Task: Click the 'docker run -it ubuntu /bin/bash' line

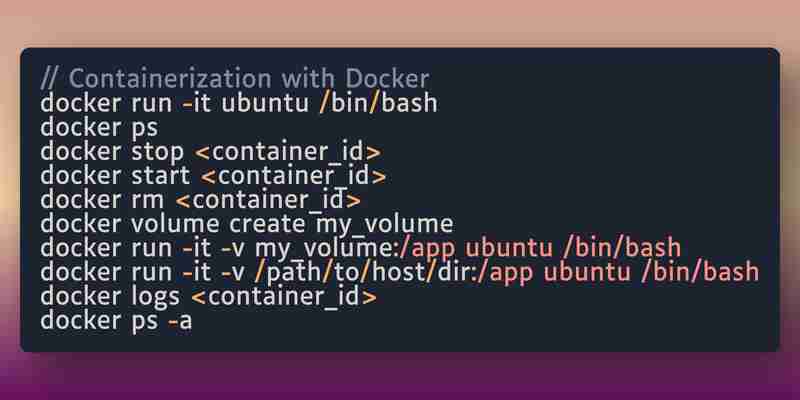Action: click(239, 103)
